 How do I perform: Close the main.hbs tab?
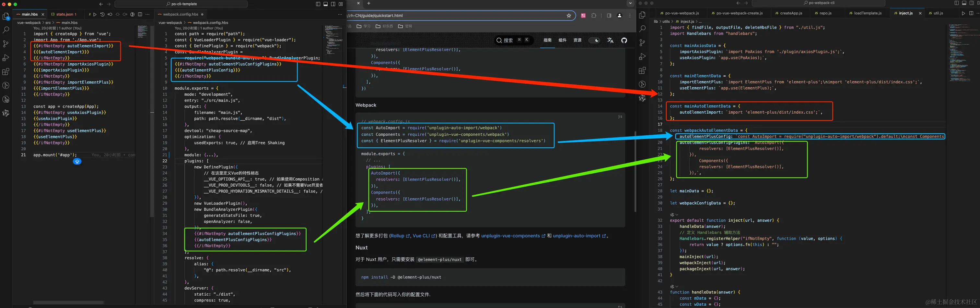tap(43, 15)
